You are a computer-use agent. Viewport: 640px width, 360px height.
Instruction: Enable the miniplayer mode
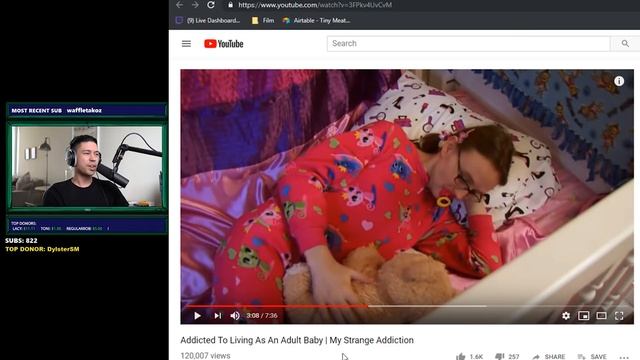pyautogui.click(x=584, y=316)
